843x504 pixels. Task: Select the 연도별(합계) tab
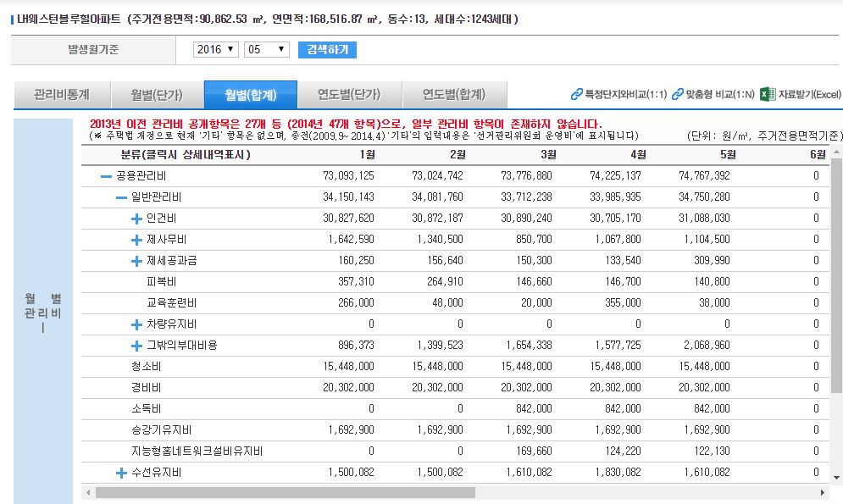pos(453,94)
